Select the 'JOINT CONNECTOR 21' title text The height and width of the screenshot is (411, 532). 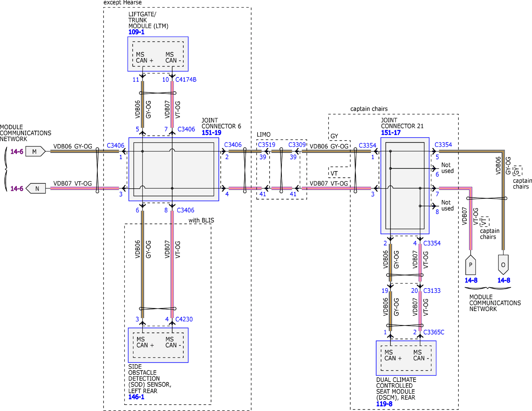402,123
